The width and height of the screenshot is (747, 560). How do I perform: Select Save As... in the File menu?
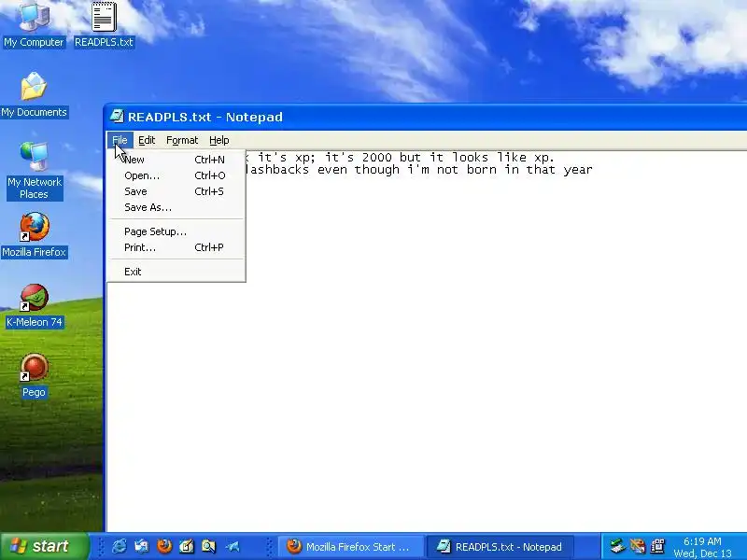click(176, 207)
